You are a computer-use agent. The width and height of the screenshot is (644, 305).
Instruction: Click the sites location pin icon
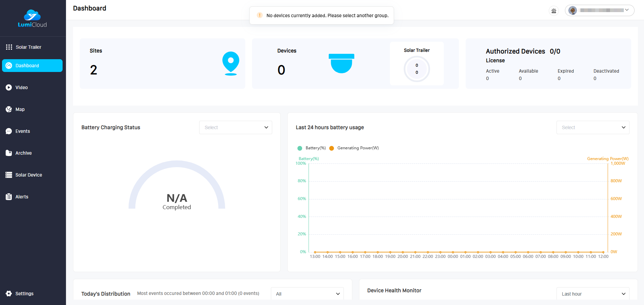pyautogui.click(x=230, y=63)
